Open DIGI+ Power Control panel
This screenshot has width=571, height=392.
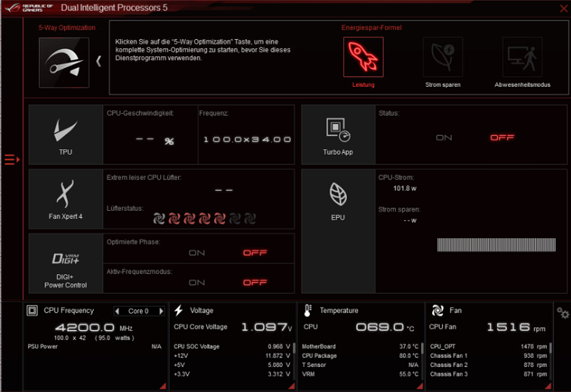click(x=66, y=263)
